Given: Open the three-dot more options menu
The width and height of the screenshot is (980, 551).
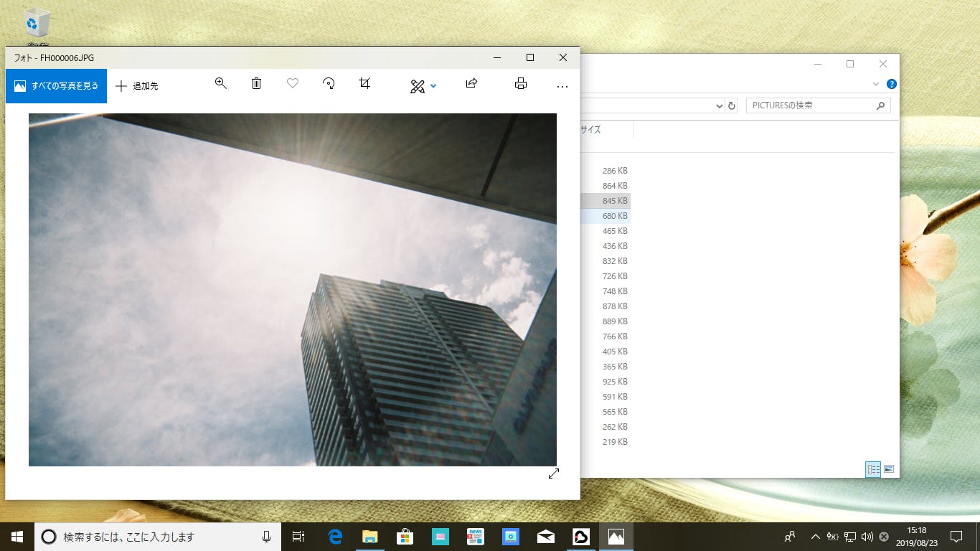Looking at the screenshot, I should pyautogui.click(x=562, y=86).
